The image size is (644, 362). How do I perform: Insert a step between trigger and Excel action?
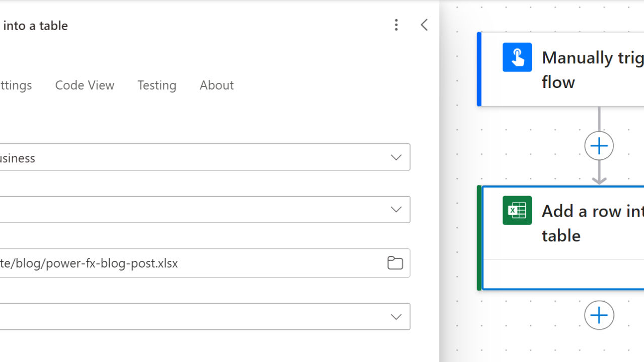click(599, 146)
